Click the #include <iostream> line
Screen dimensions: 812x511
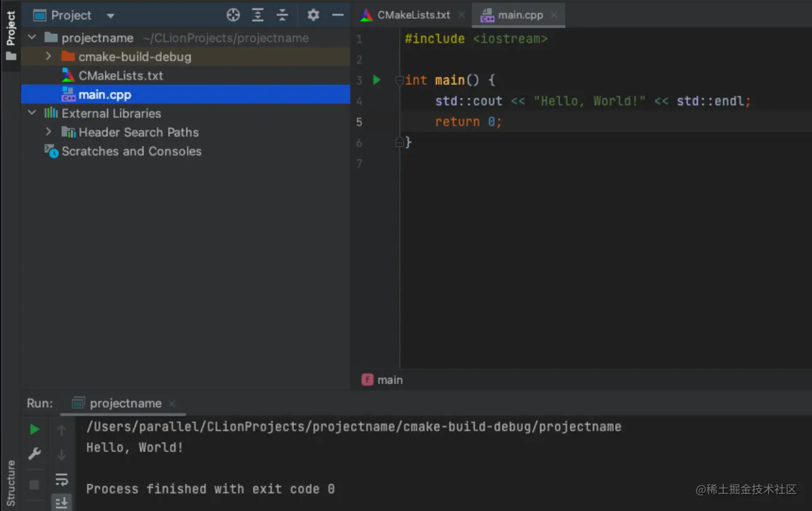(x=476, y=38)
